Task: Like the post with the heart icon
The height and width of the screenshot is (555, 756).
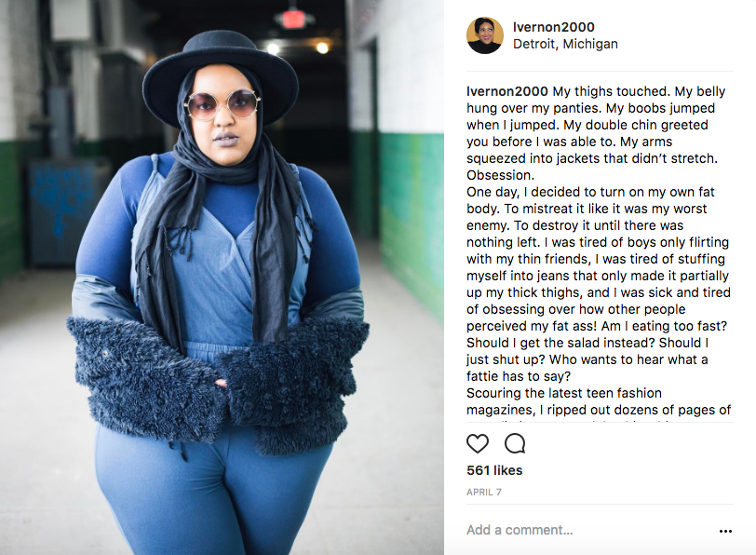Action: pos(478,443)
